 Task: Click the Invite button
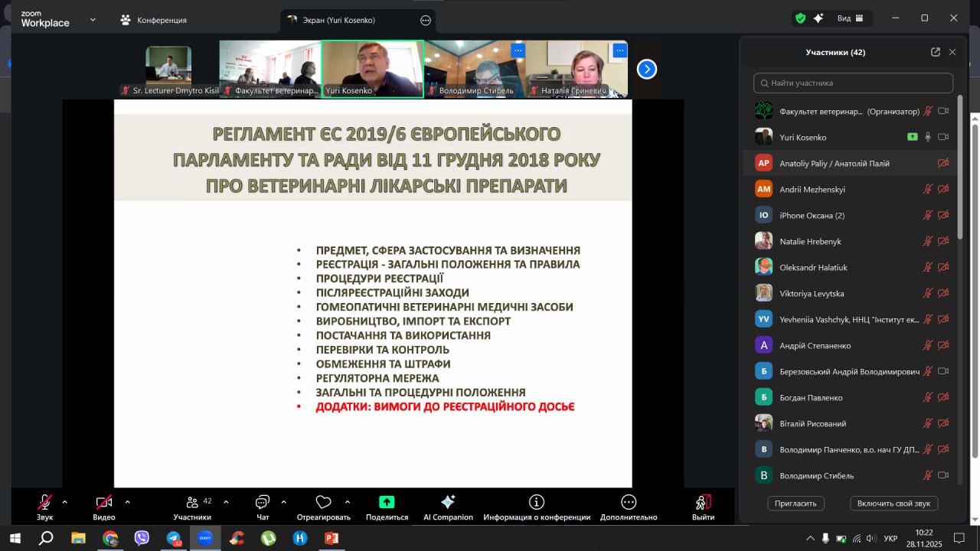(795, 504)
